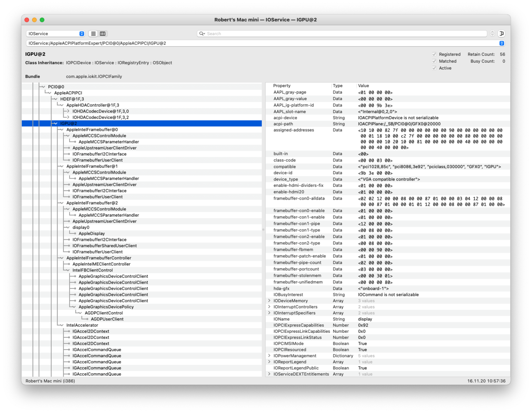The width and height of the screenshot is (532, 413).
Task: Sort by the Type column header
Action: tap(338, 86)
